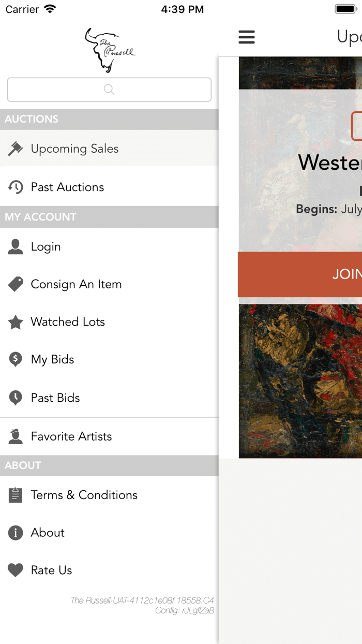Tap the artist icon beside Favorite Artists
Screen dimensions: 362x644
(x=16, y=436)
